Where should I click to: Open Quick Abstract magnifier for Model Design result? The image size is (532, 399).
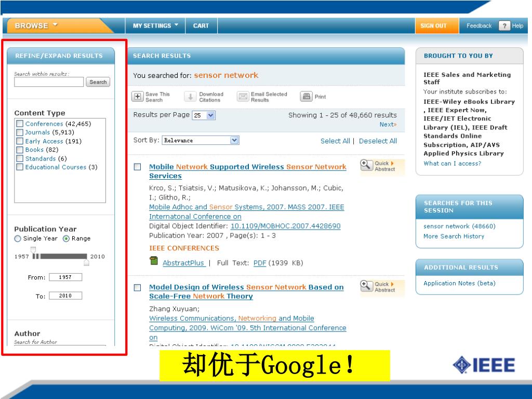[x=366, y=286]
